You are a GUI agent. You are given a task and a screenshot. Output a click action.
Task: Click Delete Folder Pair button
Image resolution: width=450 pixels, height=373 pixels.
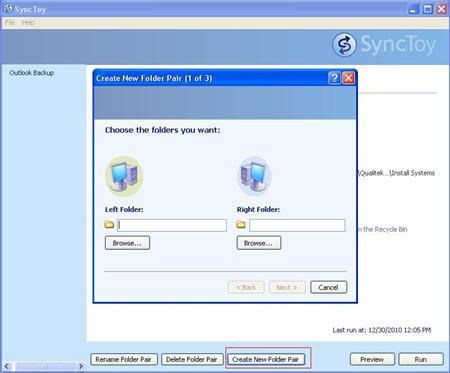click(x=192, y=359)
